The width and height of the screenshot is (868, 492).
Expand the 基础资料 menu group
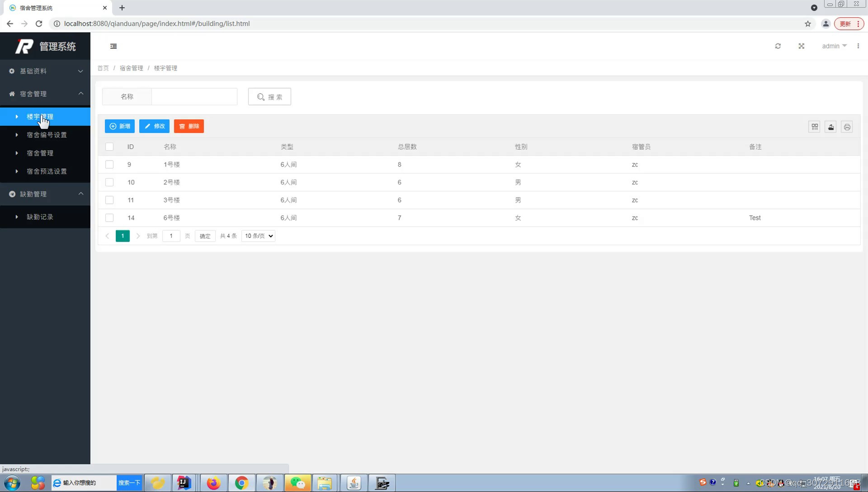45,71
